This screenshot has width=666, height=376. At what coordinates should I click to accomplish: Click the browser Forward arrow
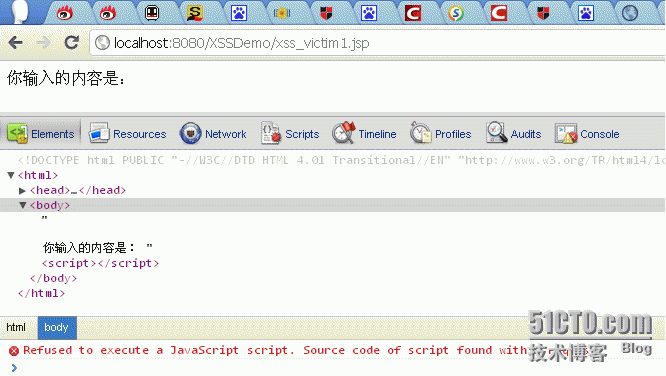click(43, 42)
